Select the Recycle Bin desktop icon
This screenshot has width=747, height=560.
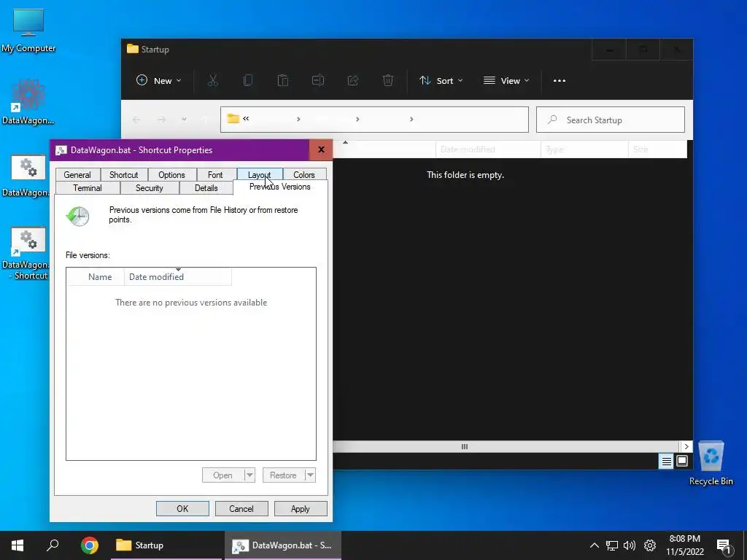(711, 463)
